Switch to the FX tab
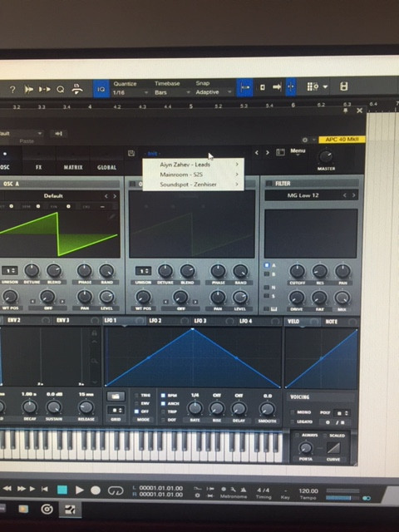This screenshot has width=399, height=532. click(38, 167)
